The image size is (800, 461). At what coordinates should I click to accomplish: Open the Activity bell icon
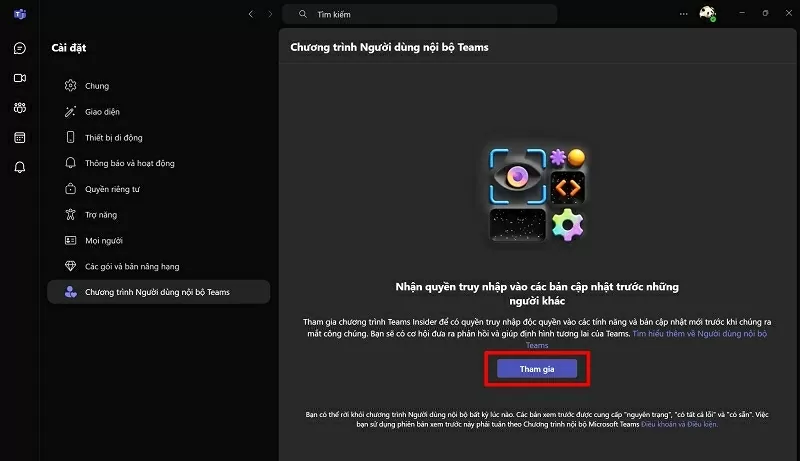pos(20,167)
